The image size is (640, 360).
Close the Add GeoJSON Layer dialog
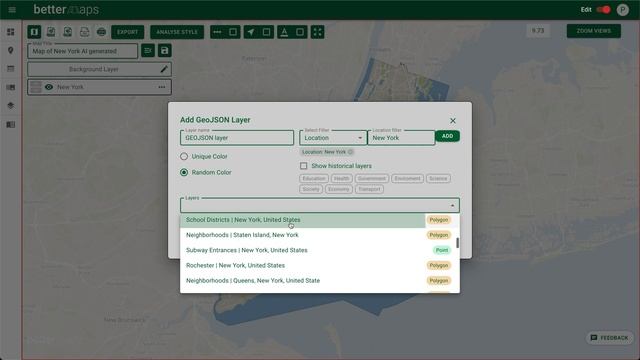pos(453,120)
